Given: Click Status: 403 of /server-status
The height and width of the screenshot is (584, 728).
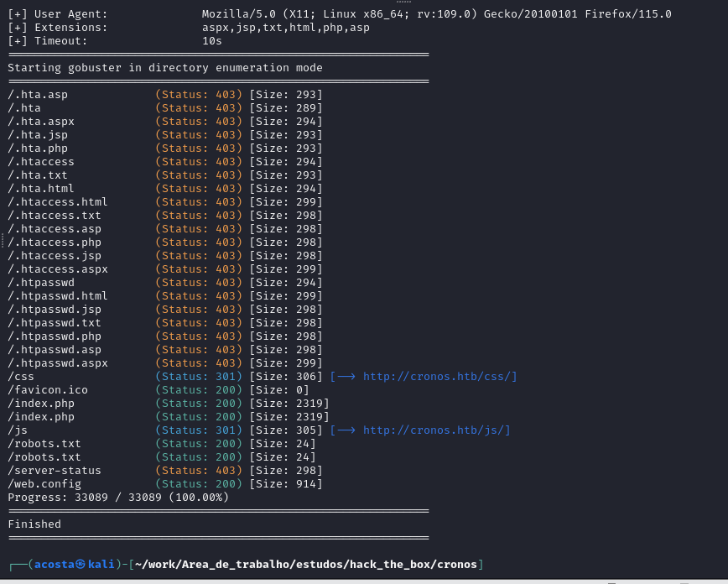Looking at the screenshot, I should coord(199,471).
